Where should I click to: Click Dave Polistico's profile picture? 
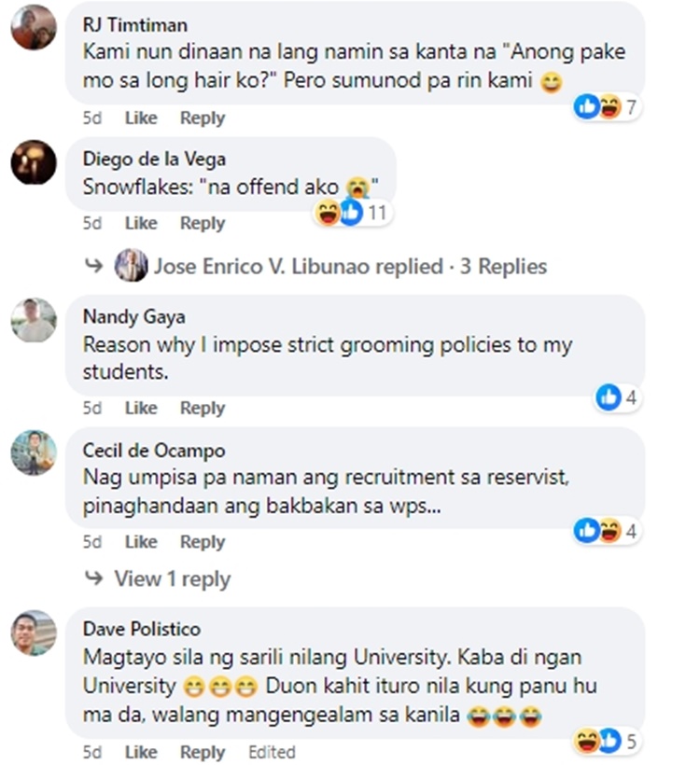point(34,633)
